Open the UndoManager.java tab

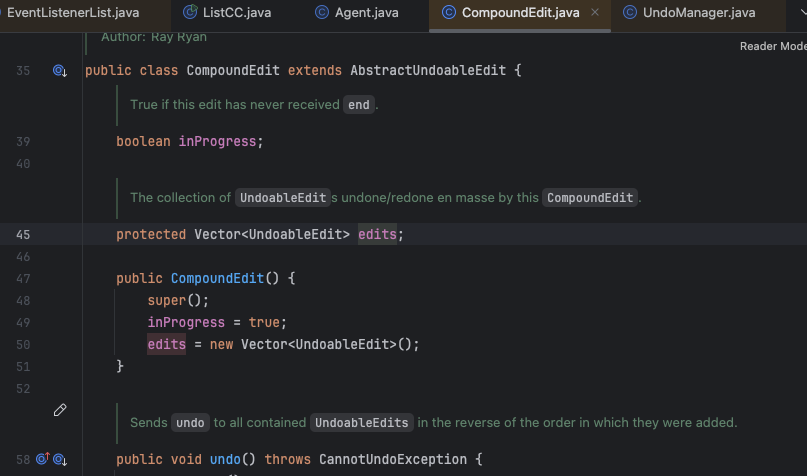pos(699,13)
